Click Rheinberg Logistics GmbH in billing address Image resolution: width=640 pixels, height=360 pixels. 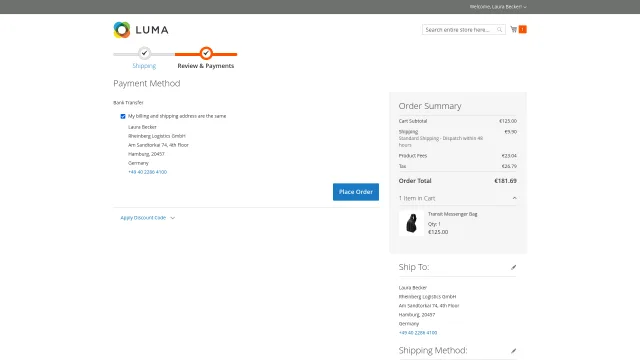[x=157, y=136]
